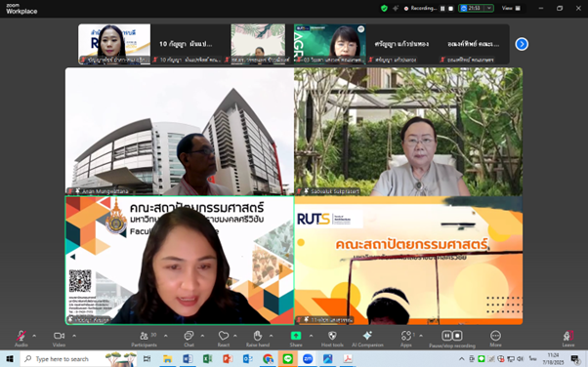Open the View layout menu
Screen dimensions: 588x367
511,8
